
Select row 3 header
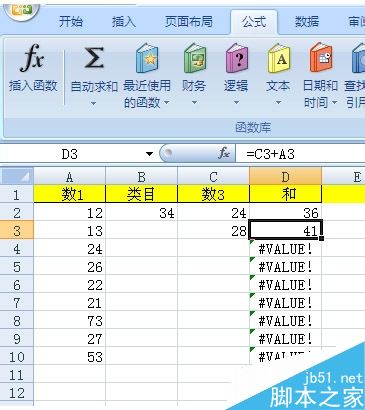[x=17, y=230]
